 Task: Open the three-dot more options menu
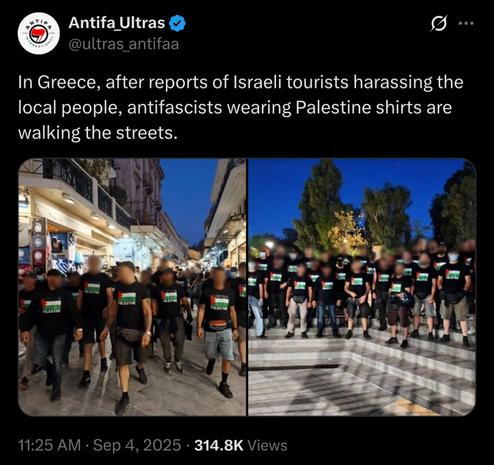click(466, 23)
